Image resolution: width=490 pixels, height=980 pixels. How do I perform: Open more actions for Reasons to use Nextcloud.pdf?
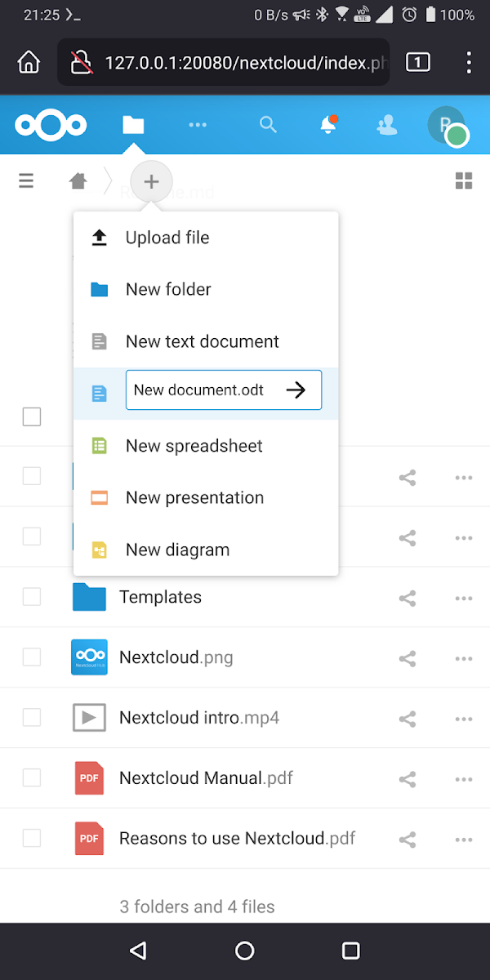pos(464,840)
